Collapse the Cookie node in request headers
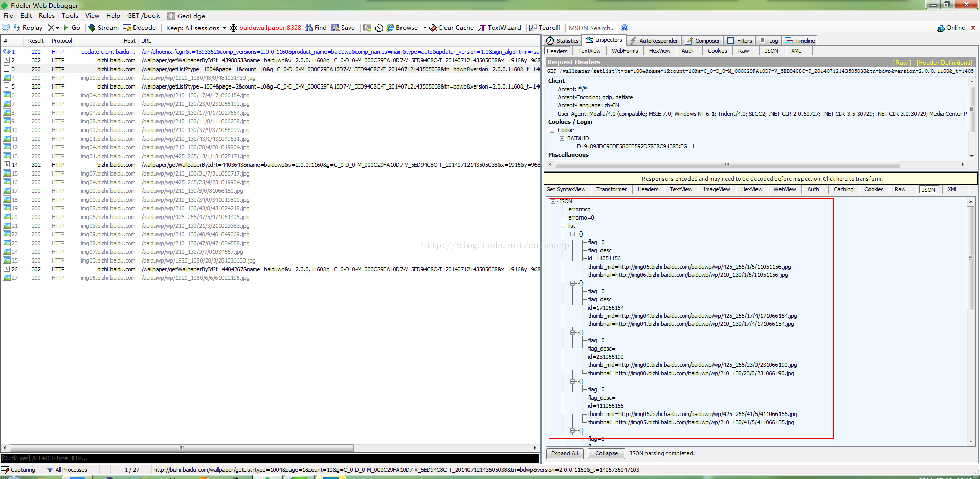 pos(552,130)
